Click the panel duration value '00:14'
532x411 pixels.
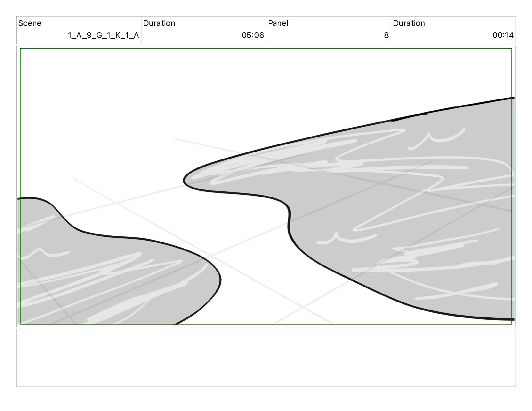tap(503, 35)
